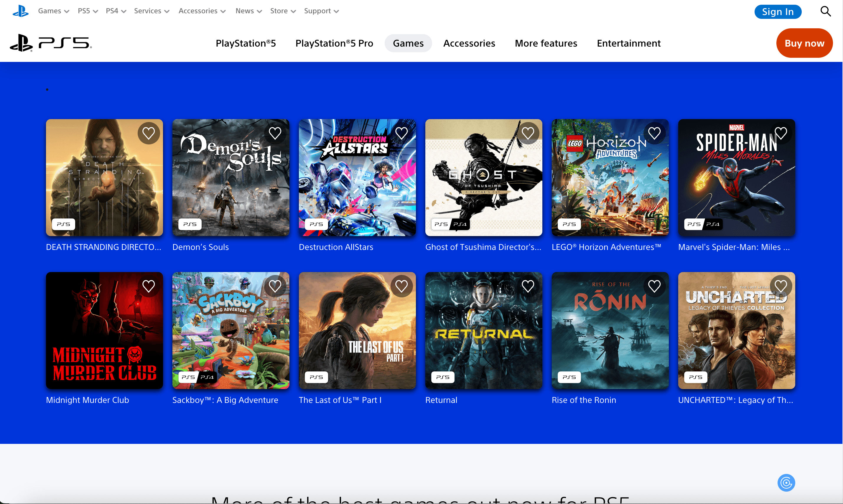Add Rise of the Ronin to wishlist
The image size is (843, 504).
click(x=654, y=286)
